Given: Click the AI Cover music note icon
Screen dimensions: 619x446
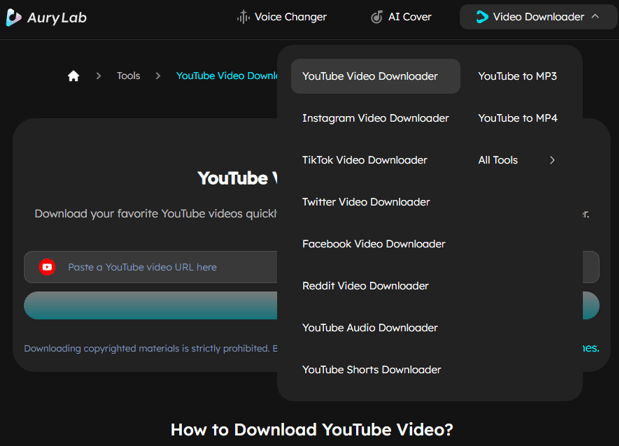Looking at the screenshot, I should tap(377, 17).
